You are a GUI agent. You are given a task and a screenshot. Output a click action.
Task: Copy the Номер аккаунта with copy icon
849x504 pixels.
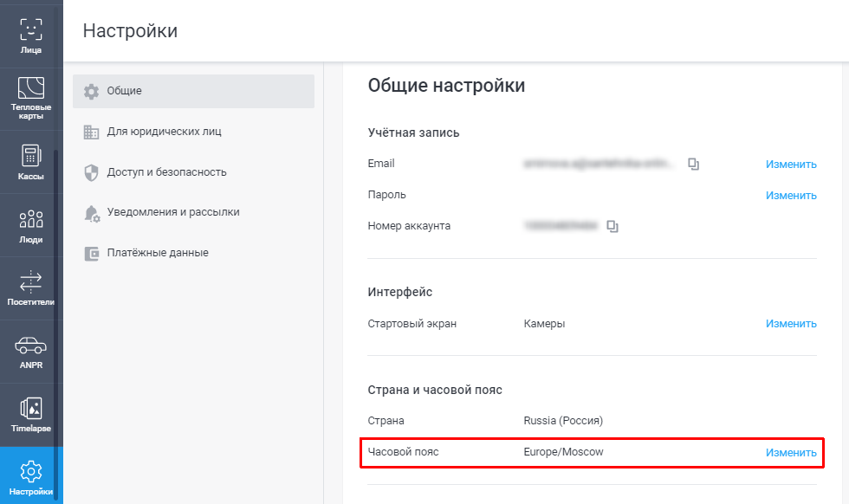[612, 226]
